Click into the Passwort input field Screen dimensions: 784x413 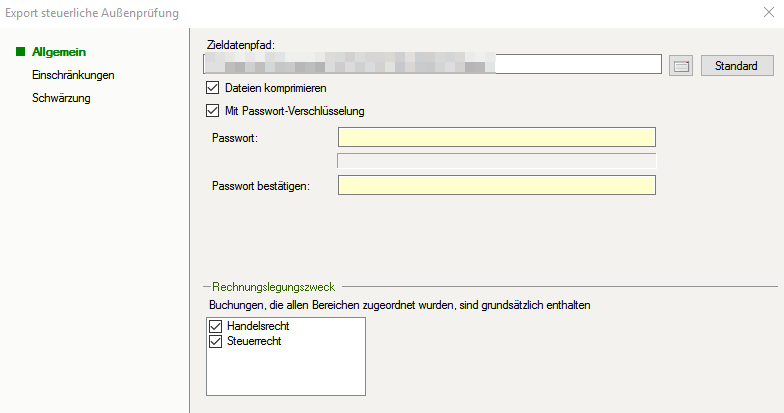coord(496,137)
